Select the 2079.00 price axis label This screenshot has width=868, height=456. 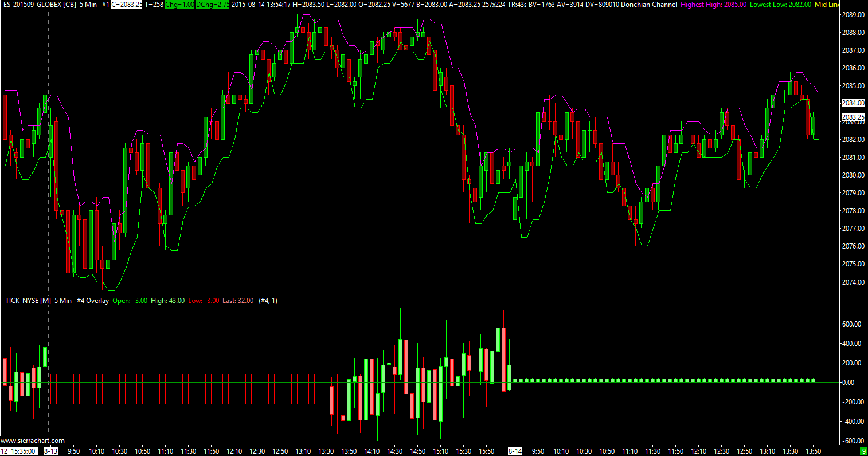click(853, 193)
